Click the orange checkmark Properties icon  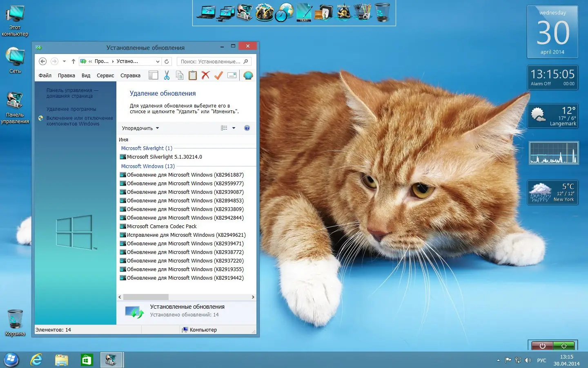coord(219,75)
